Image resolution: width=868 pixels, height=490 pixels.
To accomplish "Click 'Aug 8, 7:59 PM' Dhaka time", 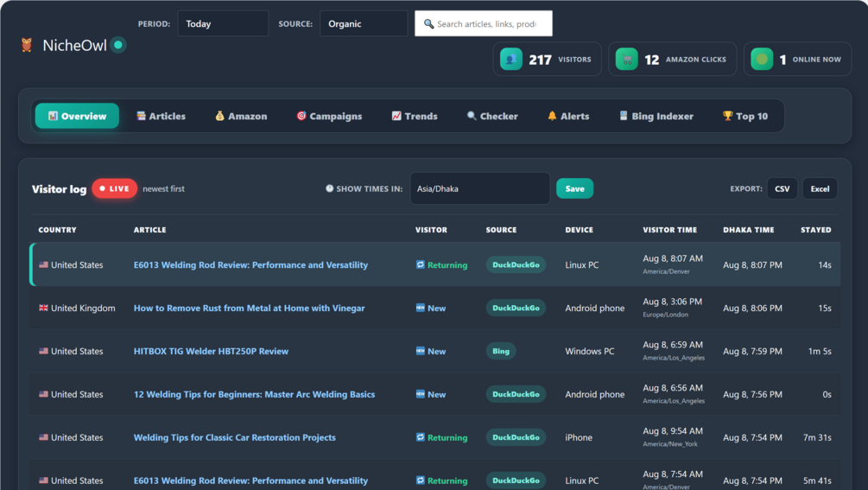I will point(752,351).
